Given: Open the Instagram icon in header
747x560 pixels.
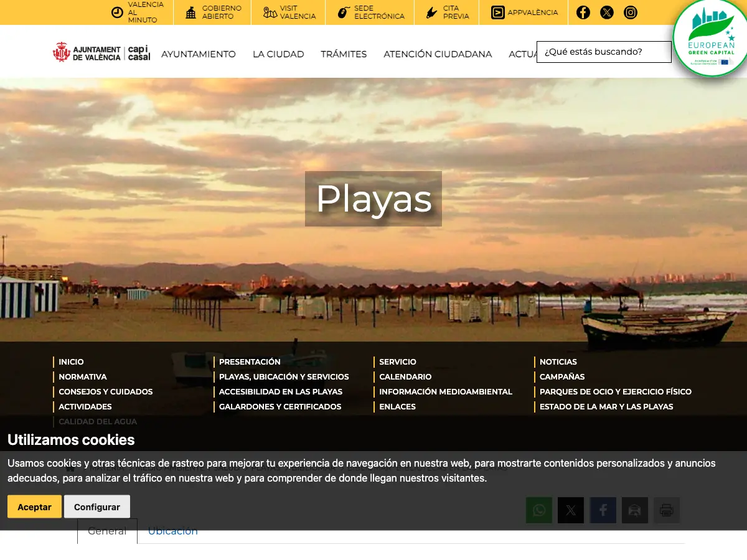Looking at the screenshot, I should point(631,12).
